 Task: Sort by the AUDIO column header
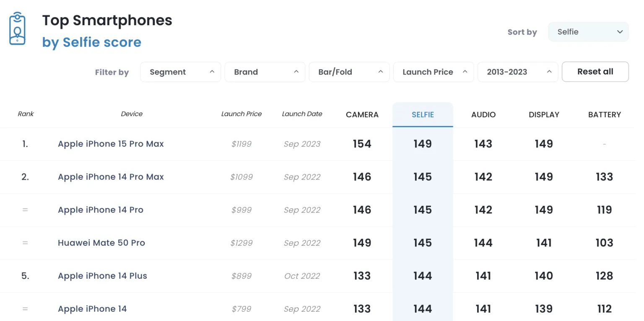coord(483,114)
